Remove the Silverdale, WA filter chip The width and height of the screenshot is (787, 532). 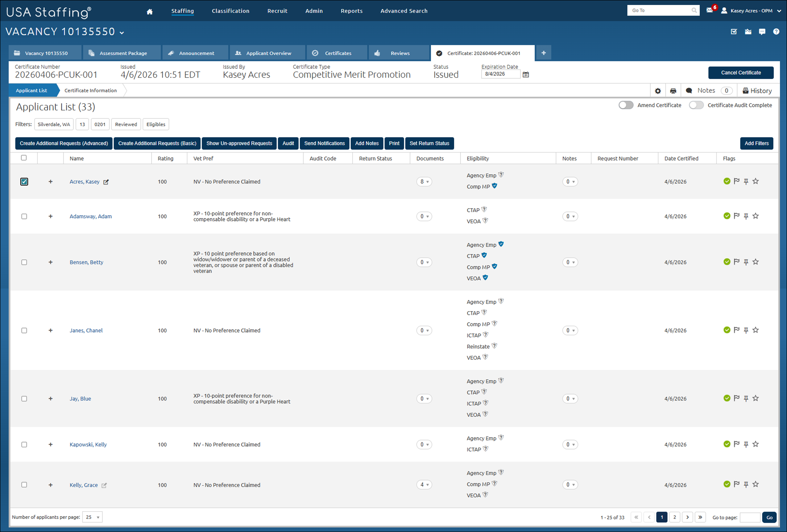(x=54, y=124)
